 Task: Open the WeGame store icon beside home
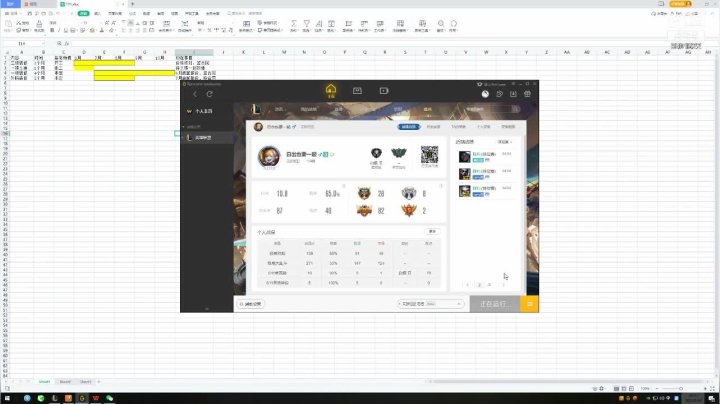pyautogui.click(x=357, y=91)
